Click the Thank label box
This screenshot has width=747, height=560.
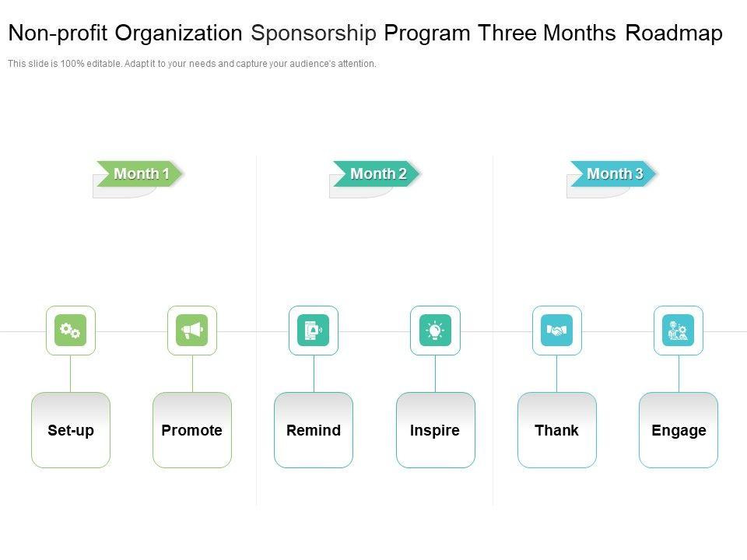pos(556,430)
